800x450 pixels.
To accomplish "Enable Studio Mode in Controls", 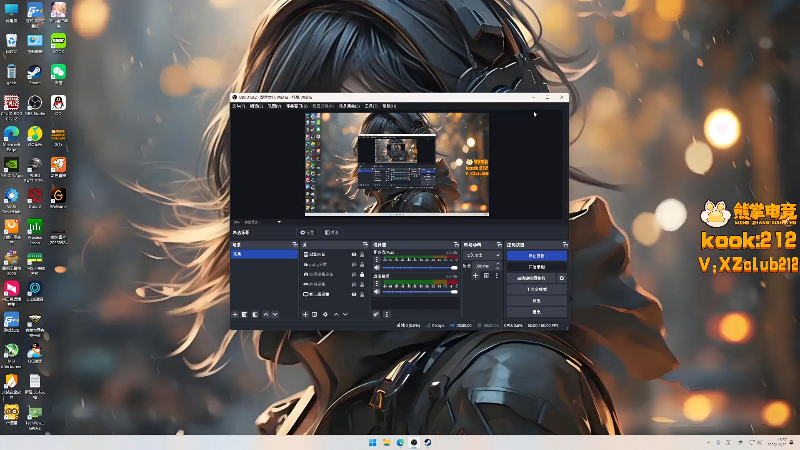I will pos(536,289).
